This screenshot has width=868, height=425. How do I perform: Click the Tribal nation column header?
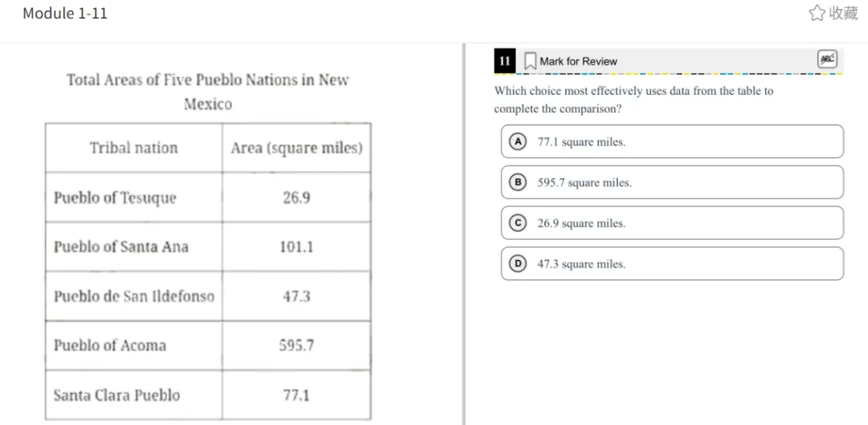click(x=133, y=148)
